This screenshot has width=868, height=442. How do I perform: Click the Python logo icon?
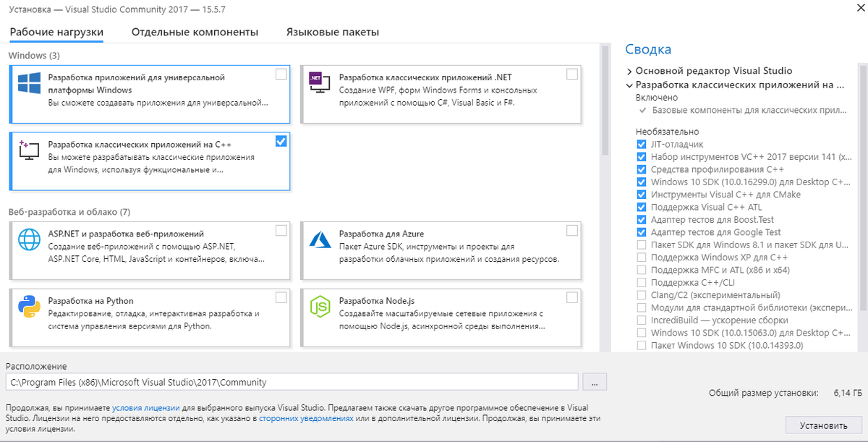(29, 307)
